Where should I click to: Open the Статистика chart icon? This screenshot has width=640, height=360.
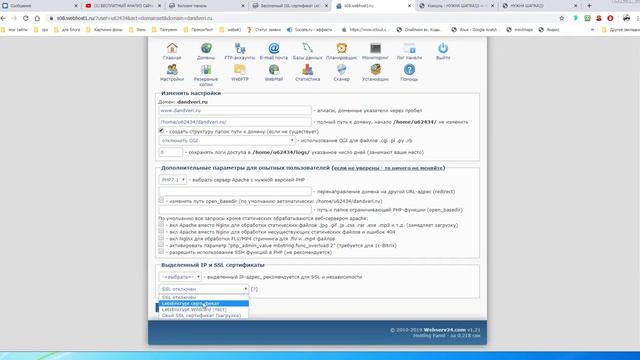point(307,70)
